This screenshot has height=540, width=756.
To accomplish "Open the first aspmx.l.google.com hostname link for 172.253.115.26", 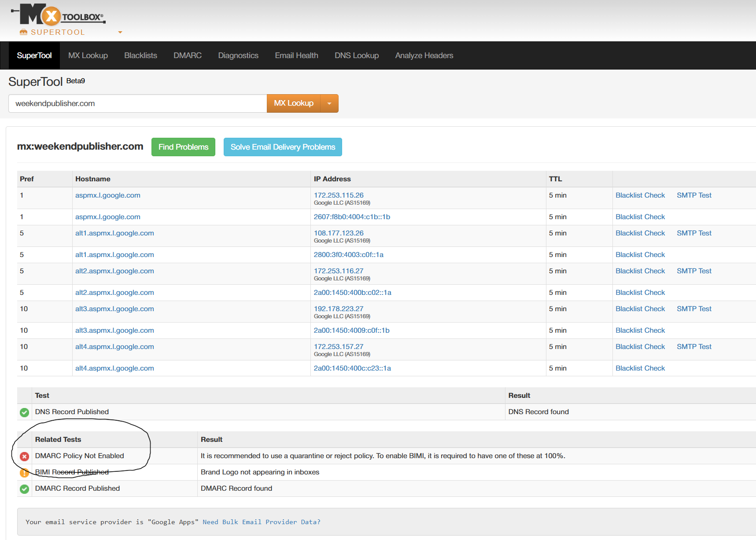I will pyautogui.click(x=107, y=195).
